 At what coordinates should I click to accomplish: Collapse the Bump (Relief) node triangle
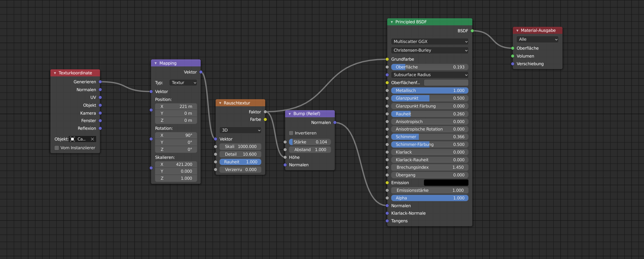pyautogui.click(x=289, y=114)
